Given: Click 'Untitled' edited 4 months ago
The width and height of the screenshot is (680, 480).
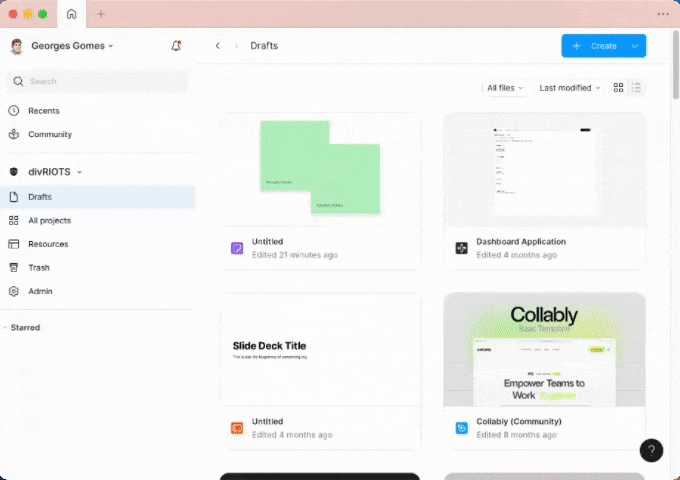Looking at the screenshot, I should tap(268, 421).
